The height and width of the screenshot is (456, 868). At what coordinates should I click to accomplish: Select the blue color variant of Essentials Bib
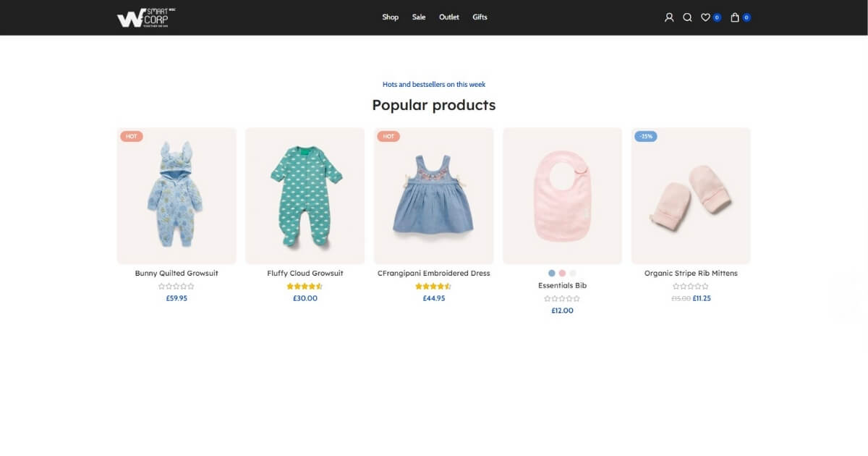click(551, 273)
